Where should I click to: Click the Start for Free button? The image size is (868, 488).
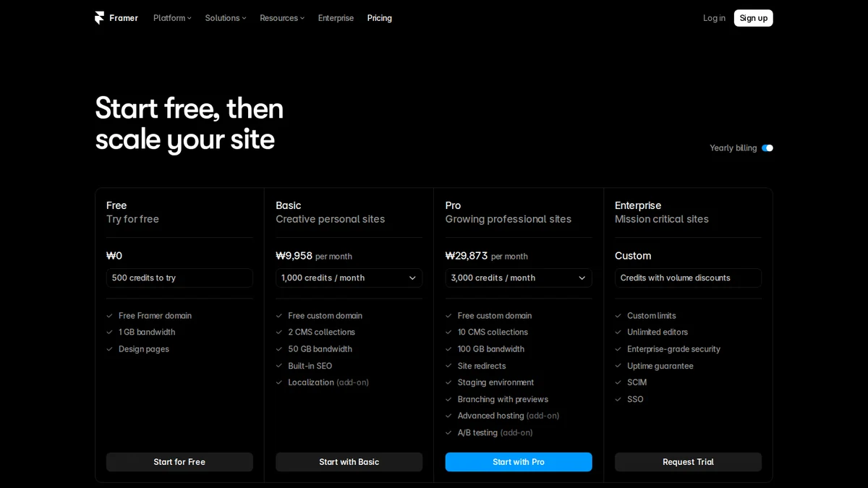[x=179, y=462]
